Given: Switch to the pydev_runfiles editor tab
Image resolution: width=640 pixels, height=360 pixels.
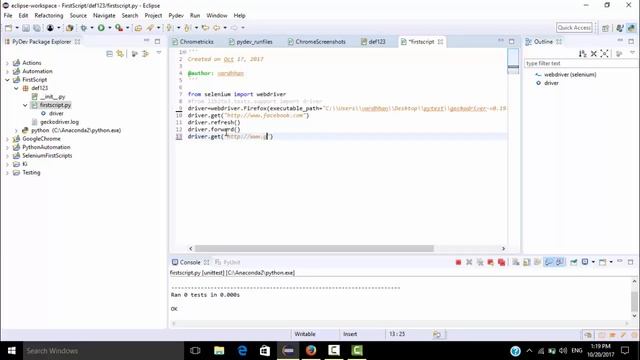Looking at the screenshot, I should click(x=250, y=42).
